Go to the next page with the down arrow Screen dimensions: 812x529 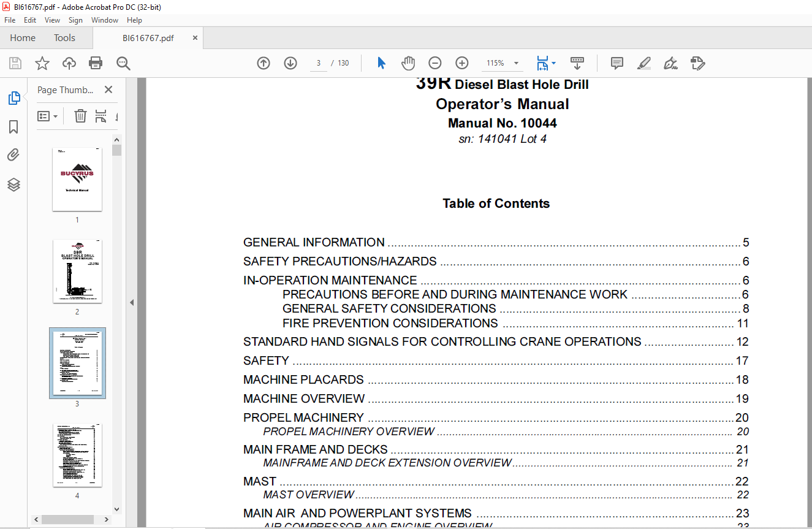[290, 63]
